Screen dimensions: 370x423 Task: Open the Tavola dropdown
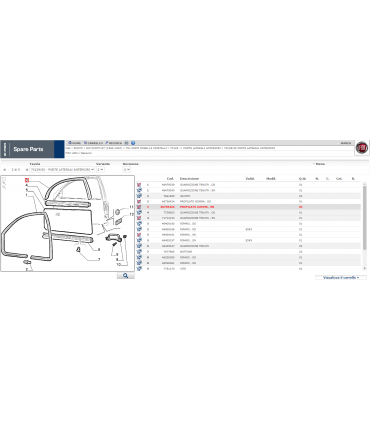pos(62,170)
